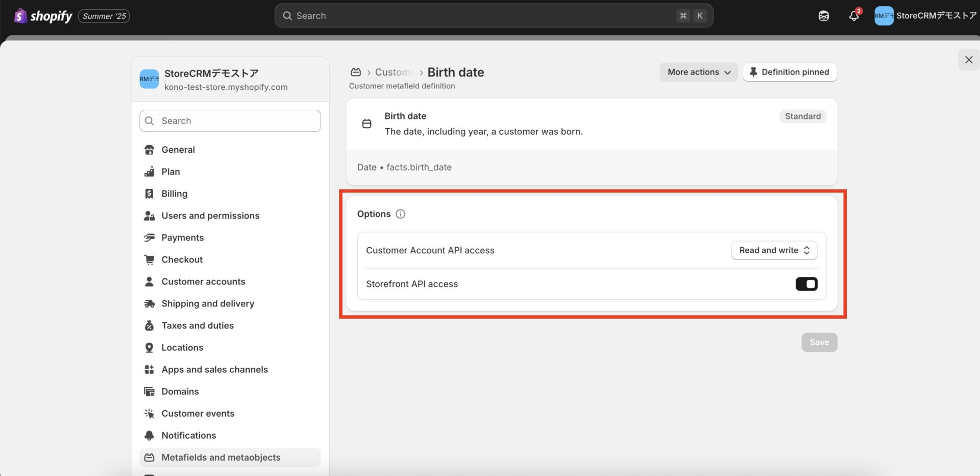
Task: Open Billing settings
Action: click(230, 194)
